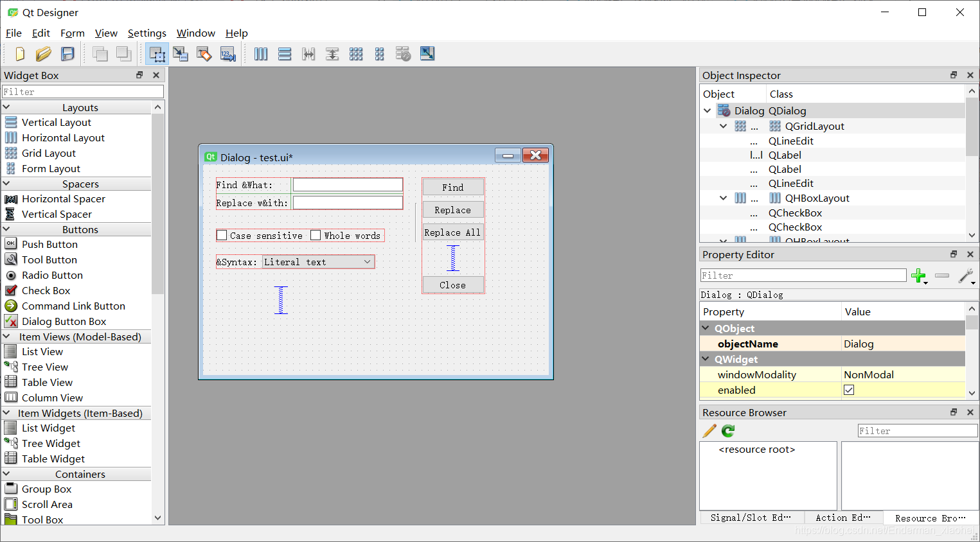This screenshot has width=980, height=542.
Task: Apply Lay Out in a Grid icon
Action: 356,54
